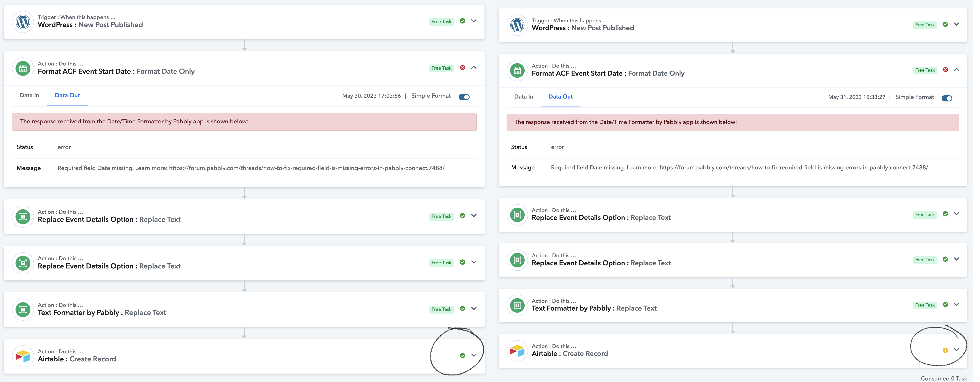Click green check on right Text Formatter step

[945, 305]
